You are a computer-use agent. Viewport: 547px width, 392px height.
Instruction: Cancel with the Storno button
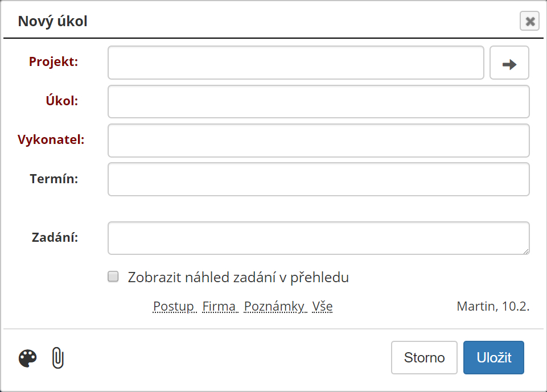pyautogui.click(x=424, y=357)
